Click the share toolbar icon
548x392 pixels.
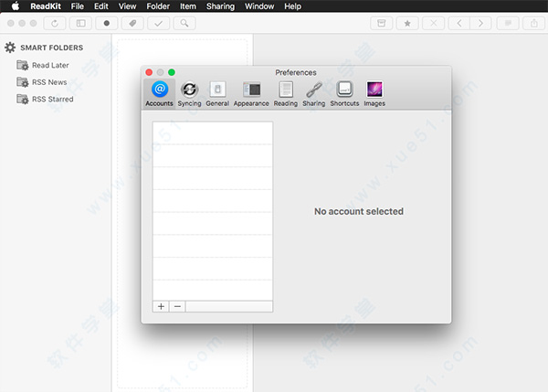coord(534,24)
